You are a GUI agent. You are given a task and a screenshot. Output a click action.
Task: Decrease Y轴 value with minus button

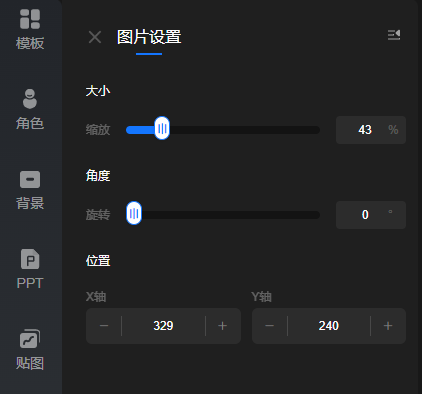coord(270,326)
